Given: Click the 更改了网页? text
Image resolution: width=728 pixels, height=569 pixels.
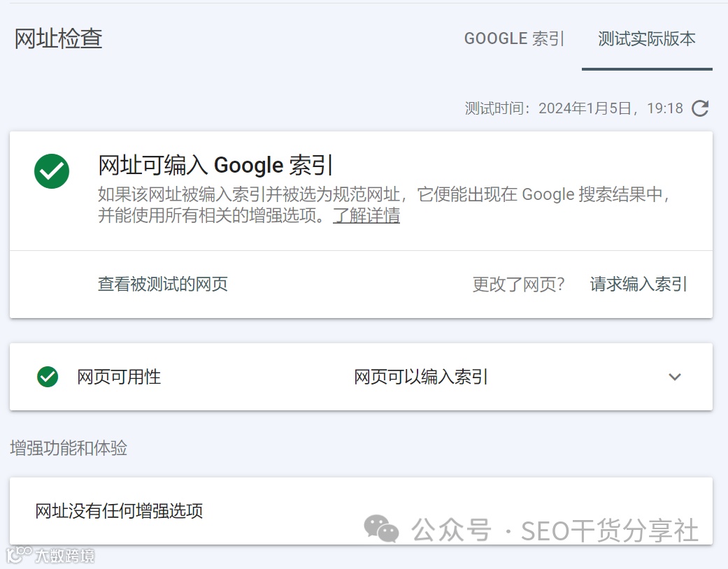Looking at the screenshot, I should click(518, 284).
